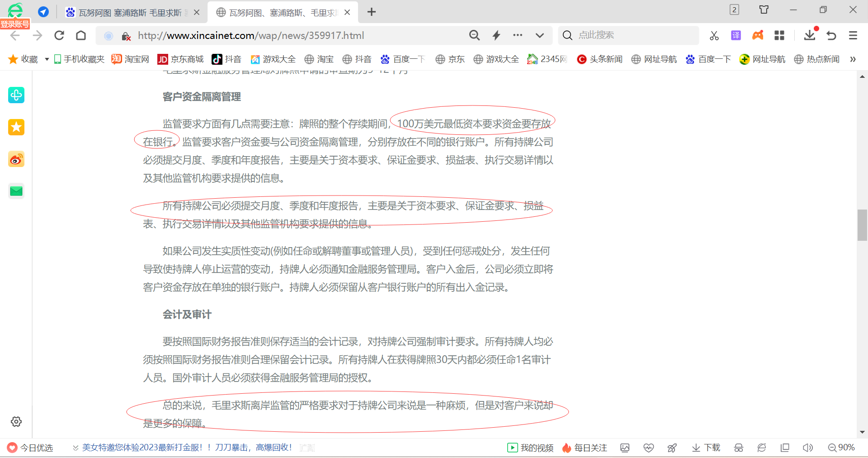Switch to the first 瓦努阿图 tab

[130, 12]
